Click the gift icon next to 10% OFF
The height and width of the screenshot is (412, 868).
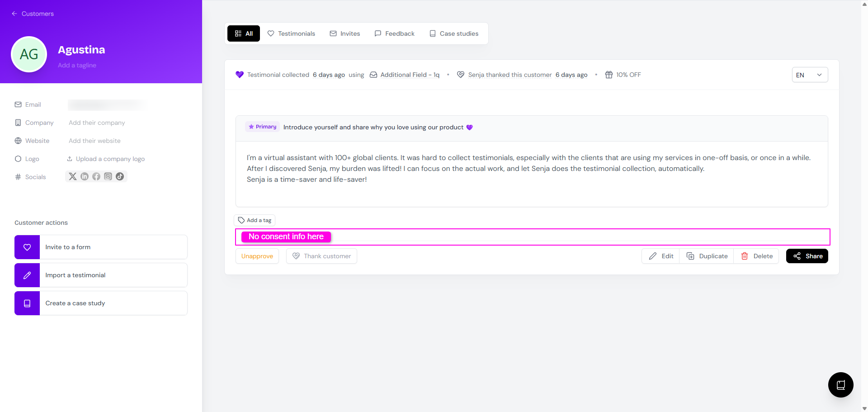click(x=609, y=75)
